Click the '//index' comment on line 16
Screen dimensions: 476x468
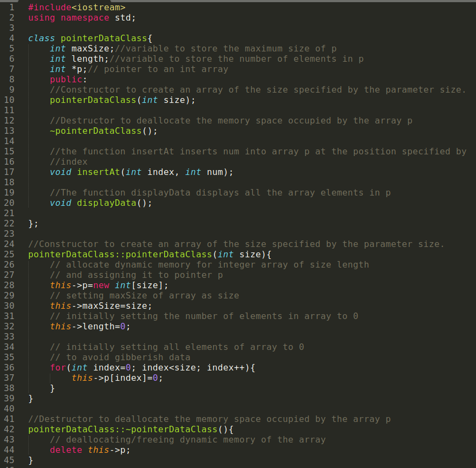69,162
